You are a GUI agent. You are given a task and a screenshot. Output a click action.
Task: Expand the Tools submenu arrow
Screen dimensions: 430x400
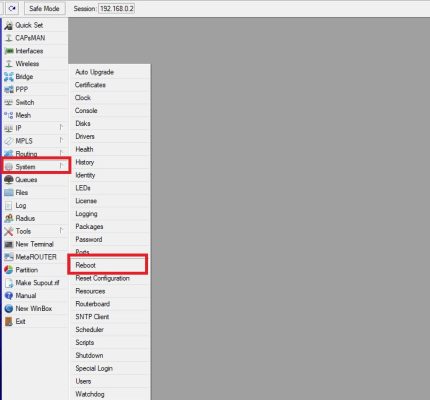pyautogui.click(x=61, y=231)
